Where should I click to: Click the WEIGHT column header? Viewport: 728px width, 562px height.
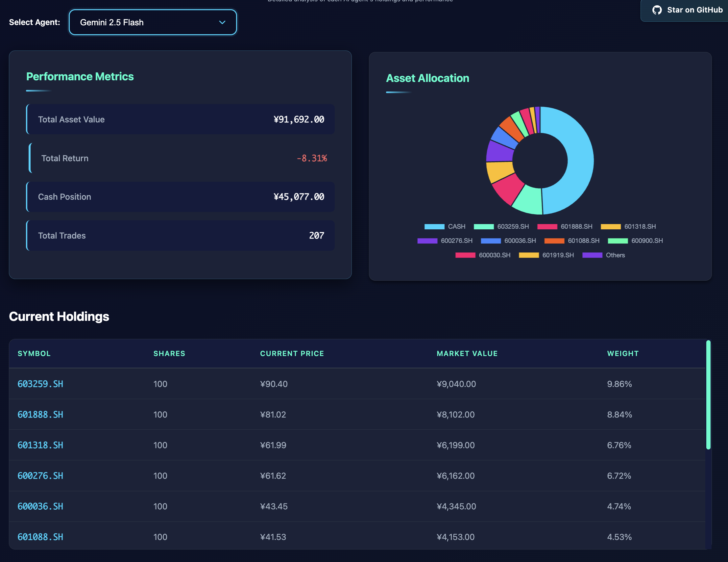tap(623, 353)
